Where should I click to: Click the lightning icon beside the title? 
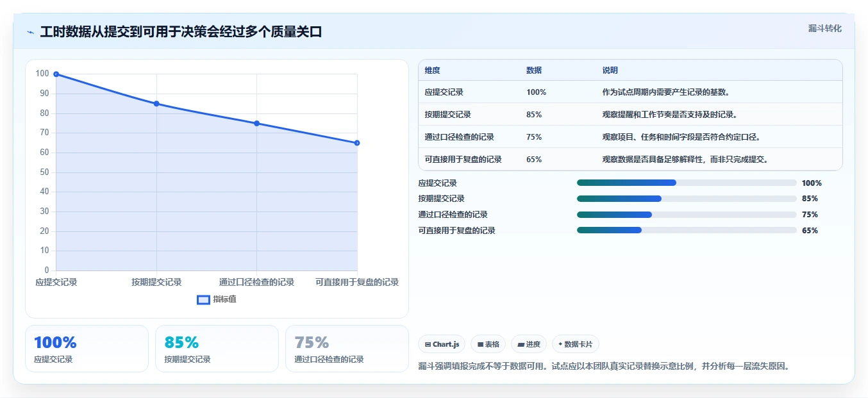[x=30, y=32]
